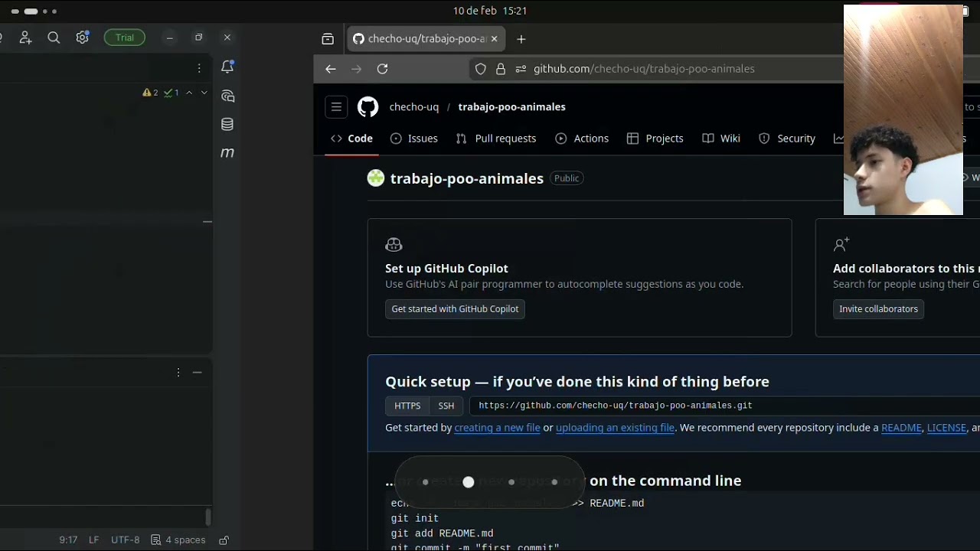
Task: Open the GitHub hamburger navigation menu
Action: tap(336, 107)
